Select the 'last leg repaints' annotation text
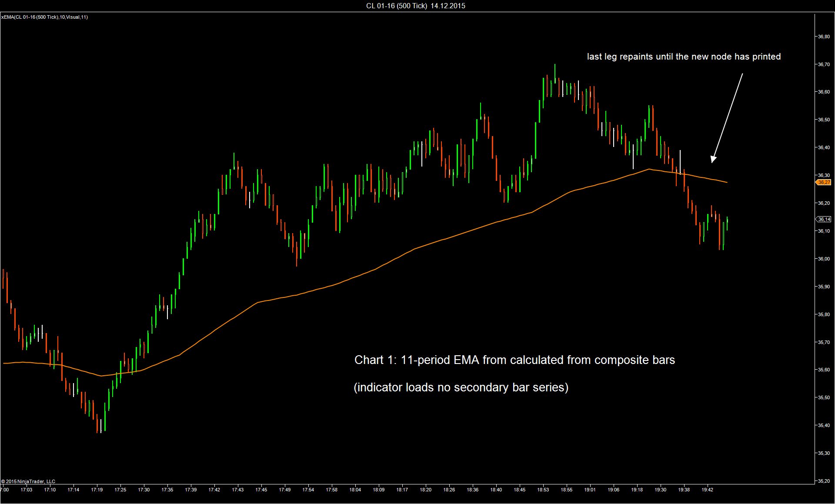The width and height of the screenshot is (835, 504). 683,57
